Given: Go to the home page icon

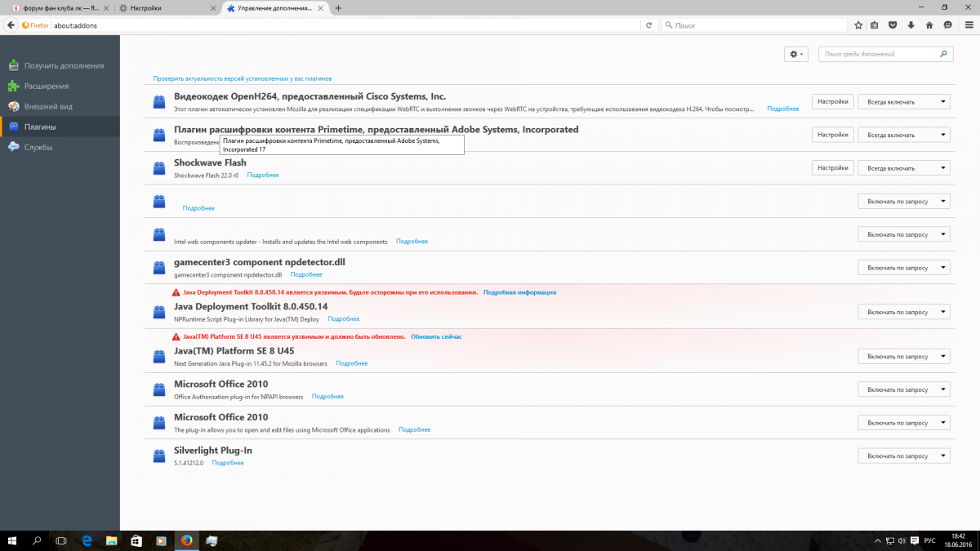Looking at the screenshot, I should (x=929, y=25).
